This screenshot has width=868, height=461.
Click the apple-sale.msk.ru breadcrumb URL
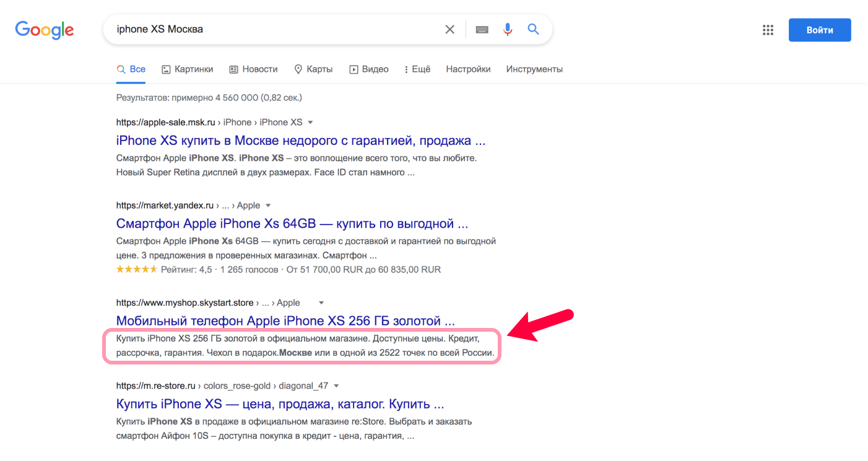(209, 122)
